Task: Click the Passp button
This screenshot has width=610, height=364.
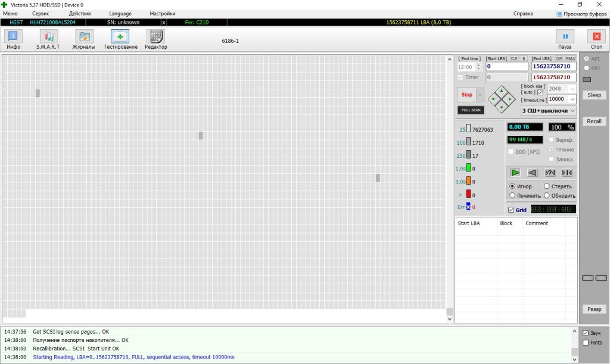Action: [x=594, y=309]
